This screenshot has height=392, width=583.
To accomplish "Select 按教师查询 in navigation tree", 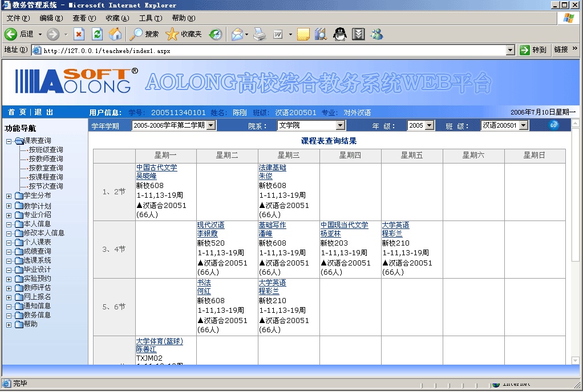I will (46, 159).
